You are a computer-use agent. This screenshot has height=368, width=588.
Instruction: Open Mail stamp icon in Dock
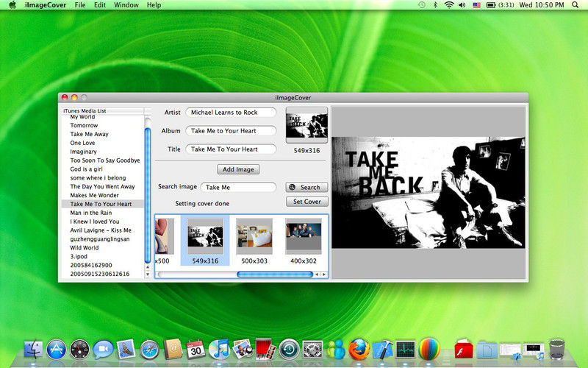pos(126,349)
